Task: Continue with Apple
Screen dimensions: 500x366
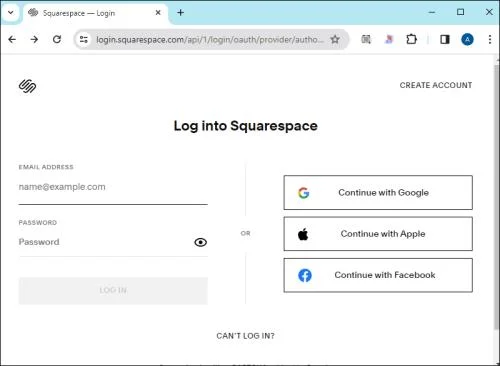Action: 378,234
